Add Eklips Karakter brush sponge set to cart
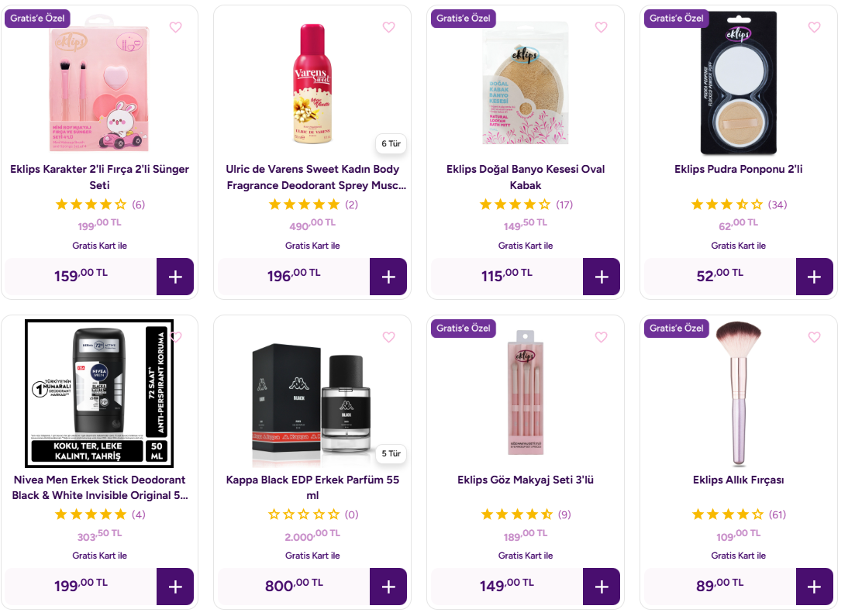This screenshot has height=616, width=855. click(x=175, y=277)
